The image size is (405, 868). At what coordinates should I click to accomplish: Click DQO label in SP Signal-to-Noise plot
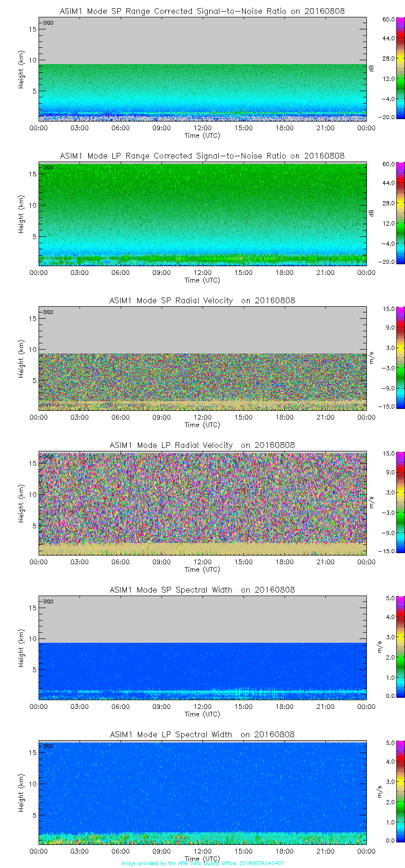point(48,23)
